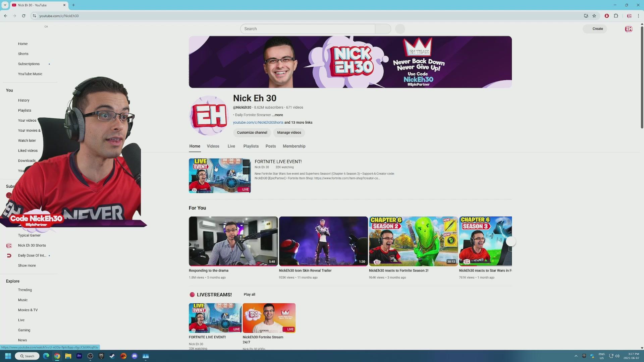Open the youtube.com/c/NickEh30Shorts link
The image size is (644, 362).
258,123
